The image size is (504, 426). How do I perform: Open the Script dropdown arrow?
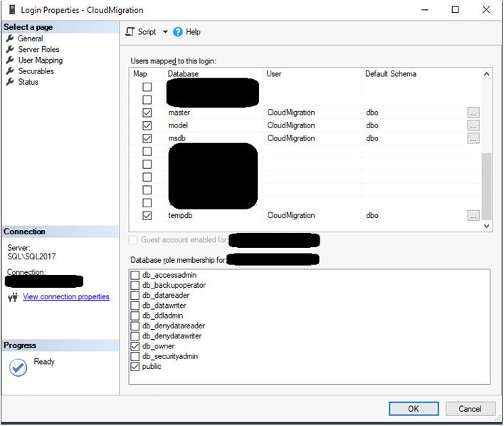pos(165,32)
